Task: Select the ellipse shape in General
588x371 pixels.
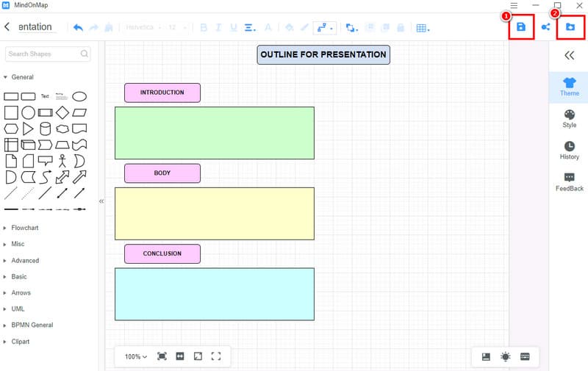Action: [79, 96]
